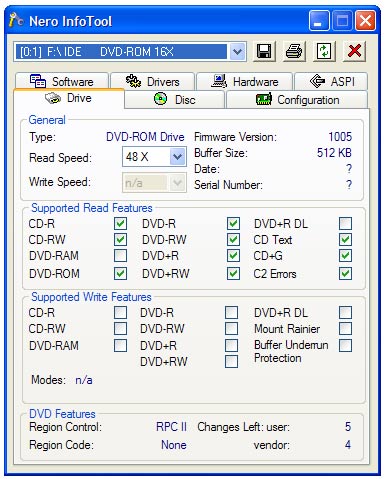Toggle DVD-R read feature checkbox
The width and height of the screenshot is (385, 479).
233,223
